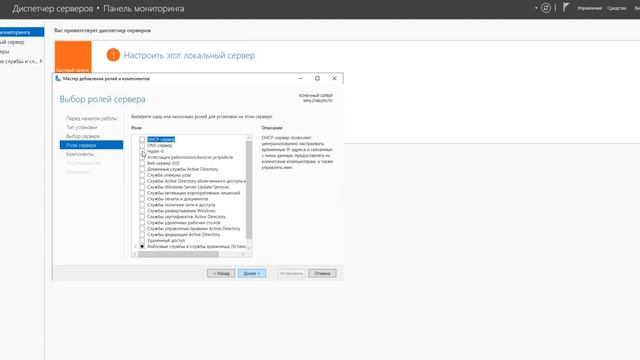Click the Установить button
The width and height of the screenshot is (640, 360).
[291, 273]
